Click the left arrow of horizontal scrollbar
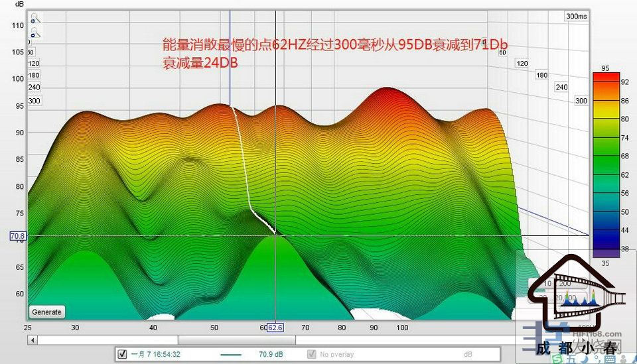 pos(31,339)
